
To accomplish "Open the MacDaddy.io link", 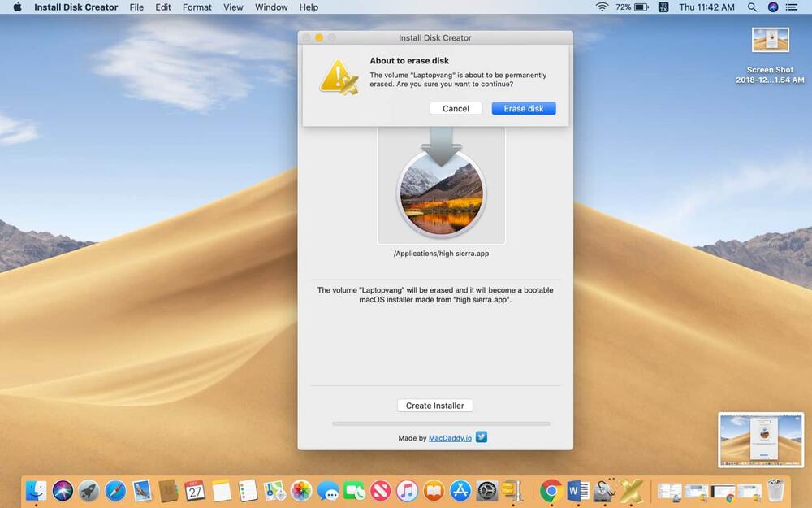I will (450, 438).
